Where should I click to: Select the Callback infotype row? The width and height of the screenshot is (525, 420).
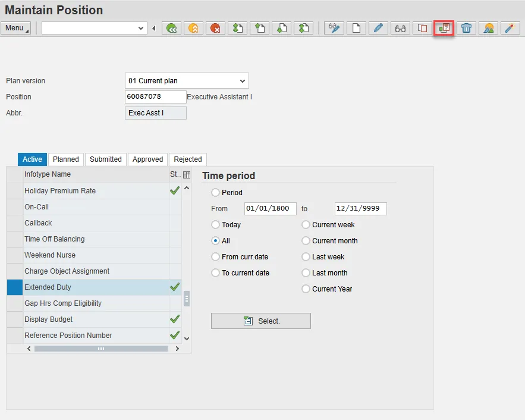(94, 223)
